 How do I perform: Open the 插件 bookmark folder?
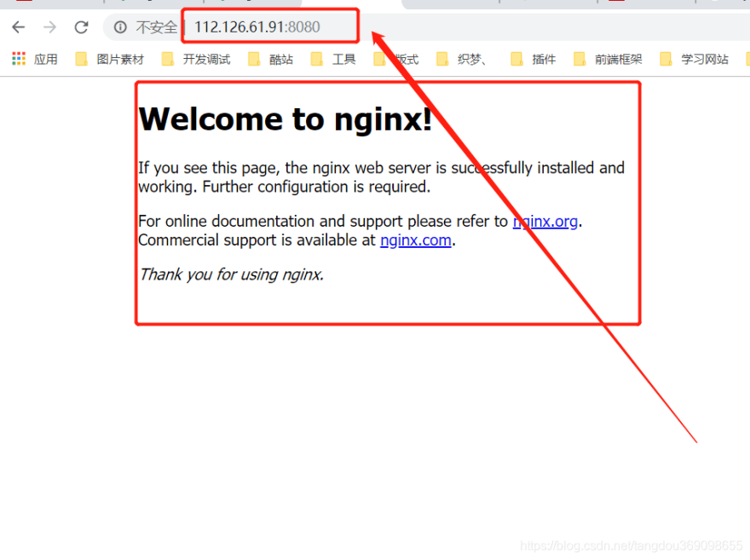coord(534,60)
